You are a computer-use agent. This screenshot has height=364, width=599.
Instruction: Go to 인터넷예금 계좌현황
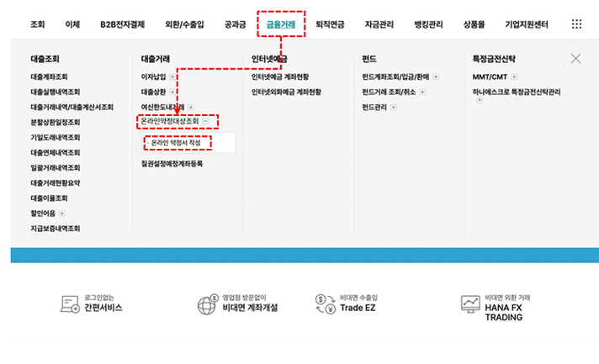click(x=280, y=76)
